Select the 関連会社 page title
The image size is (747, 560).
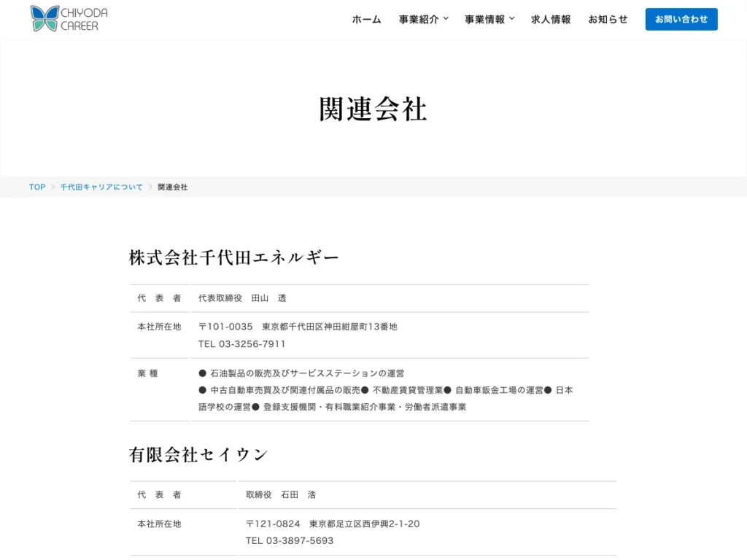click(373, 109)
